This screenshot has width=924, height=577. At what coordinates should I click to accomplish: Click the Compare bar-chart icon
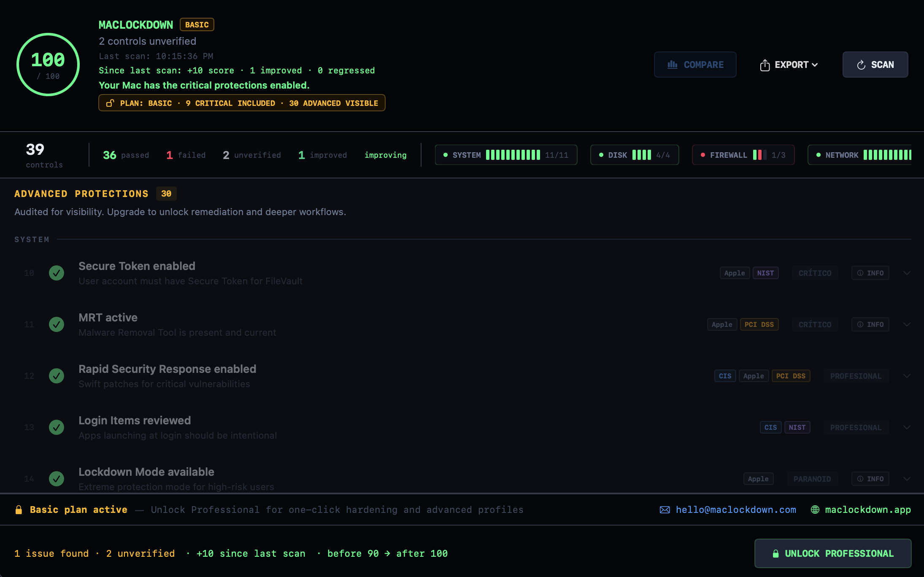(x=673, y=65)
